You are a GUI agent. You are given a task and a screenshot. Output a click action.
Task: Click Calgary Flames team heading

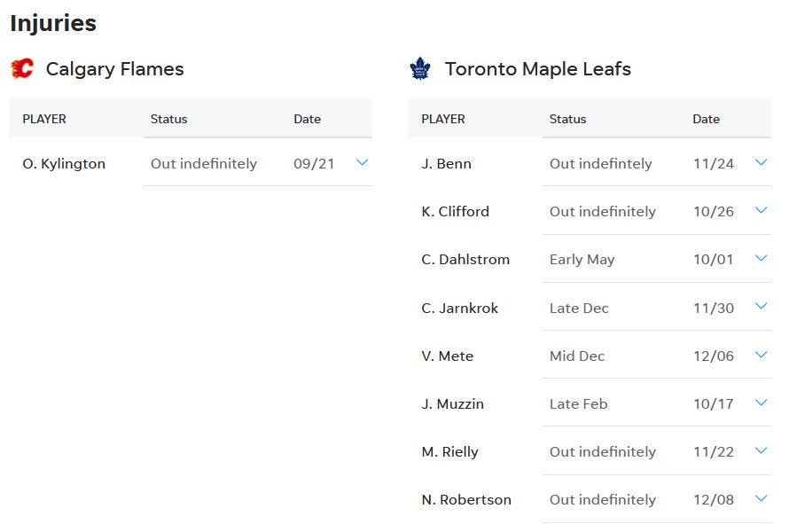coord(114,69)
